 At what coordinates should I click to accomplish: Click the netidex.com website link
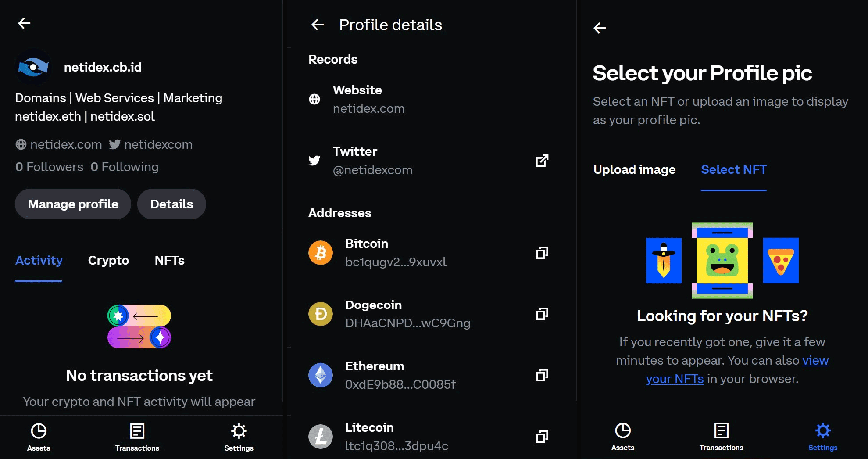point(65,144)
